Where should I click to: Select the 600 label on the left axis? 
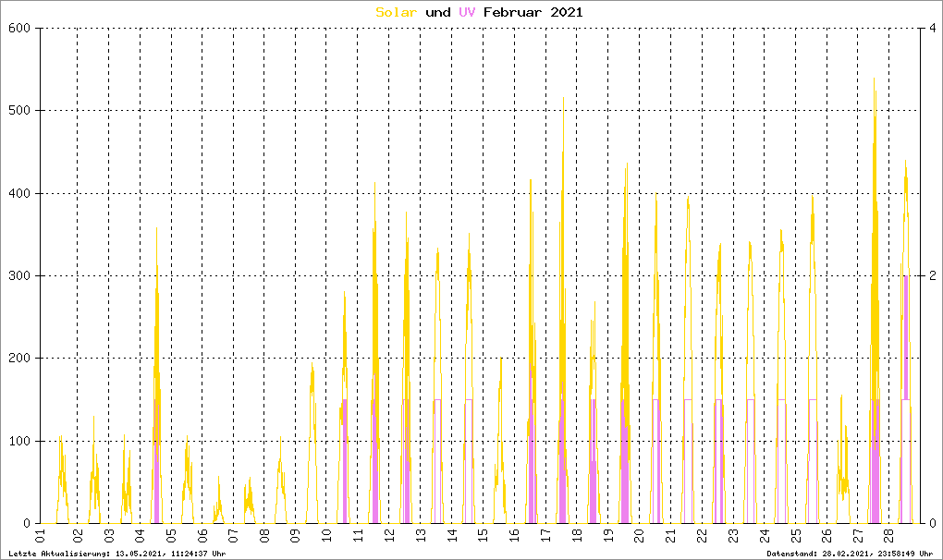pos(19,29)
